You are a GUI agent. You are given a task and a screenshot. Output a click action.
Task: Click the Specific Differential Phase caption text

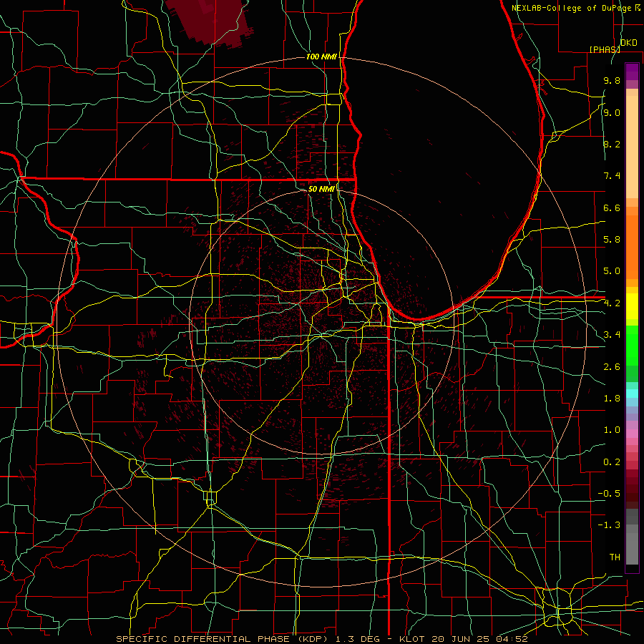pyautogui.click(x=322, y=639)
